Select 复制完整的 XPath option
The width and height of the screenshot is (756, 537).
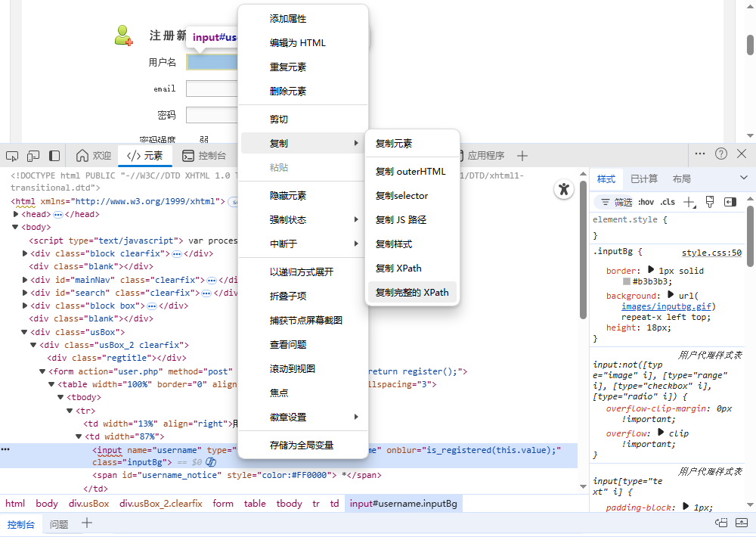412,293
